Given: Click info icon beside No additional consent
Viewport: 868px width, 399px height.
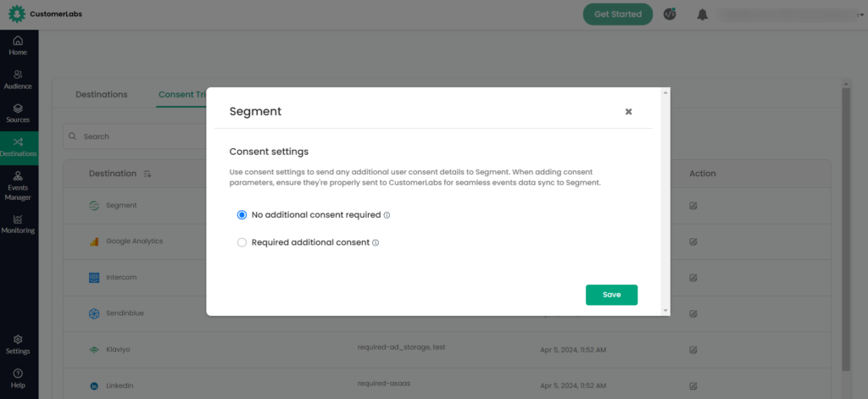Looking at the screenshot, I should click(387, 215).
